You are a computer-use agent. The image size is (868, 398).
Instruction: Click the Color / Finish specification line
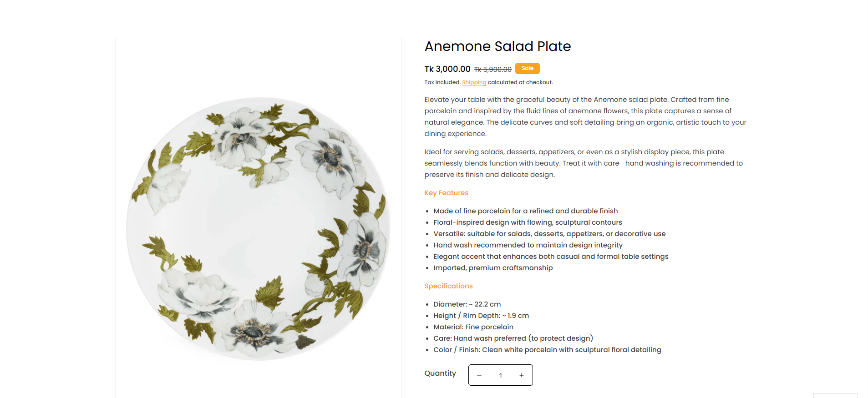click(x=547, y=350)
